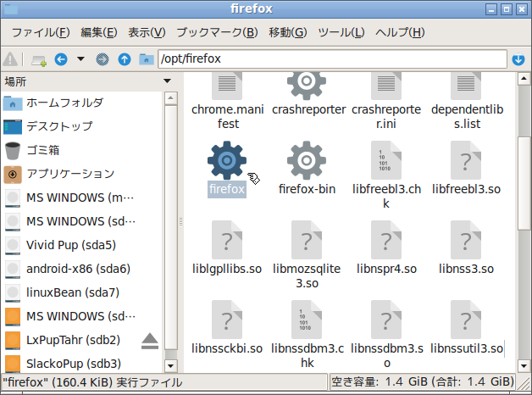The image size is (532, 395).
Task: Click the window menu icon in title bar
Action: [x=10, y=8]
